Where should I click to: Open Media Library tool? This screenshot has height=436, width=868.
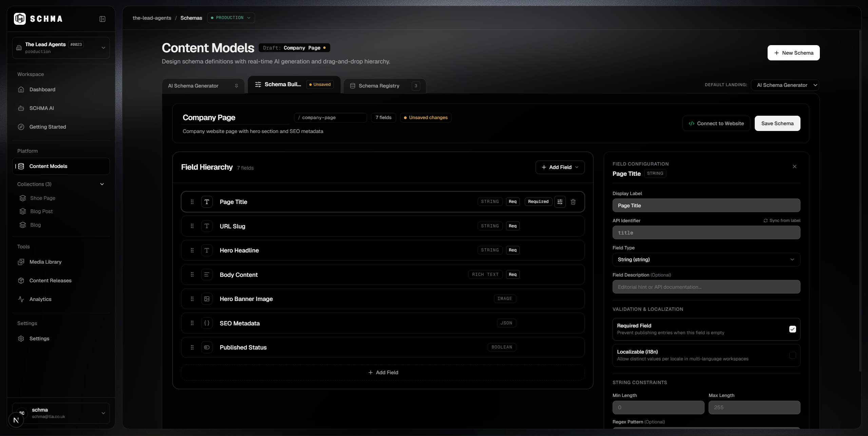(x=61, y=262)
